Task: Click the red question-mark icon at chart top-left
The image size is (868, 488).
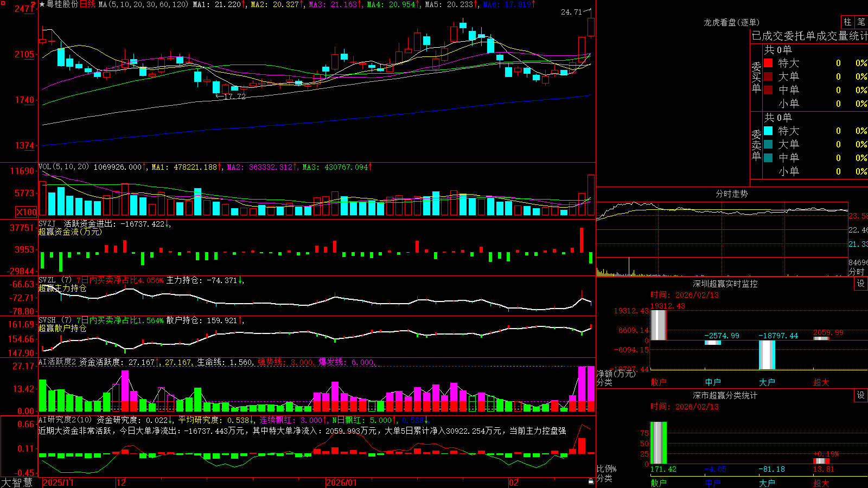Action: pos(33,5)
